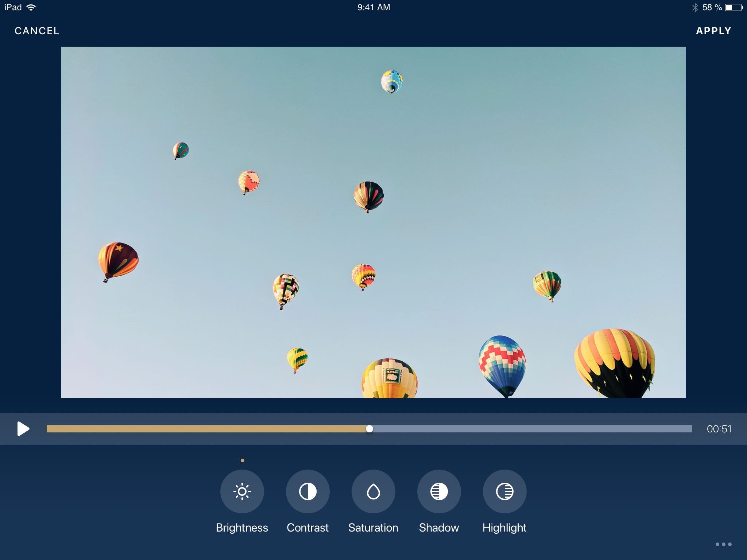The height and width of the screenshot is (560, 747).
Task: Click the Saturation text label
Action: pos(373,528)
